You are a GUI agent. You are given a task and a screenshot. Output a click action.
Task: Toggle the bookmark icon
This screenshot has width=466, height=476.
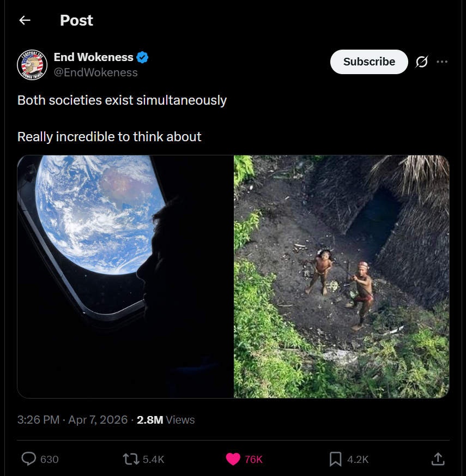[335, 459]
